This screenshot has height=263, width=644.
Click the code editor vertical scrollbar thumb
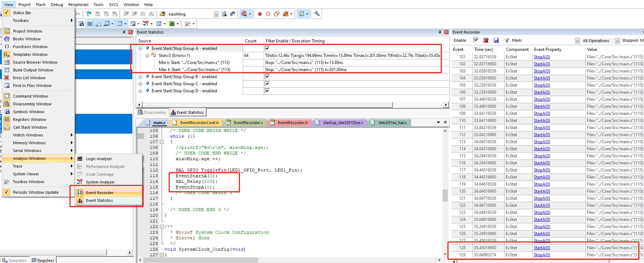coord(445,195)
